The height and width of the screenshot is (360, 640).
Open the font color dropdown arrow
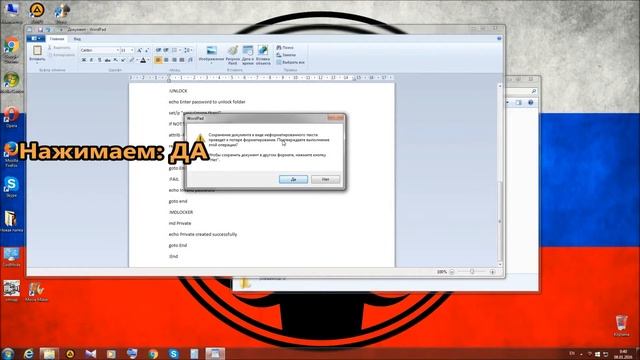(148, 60)
